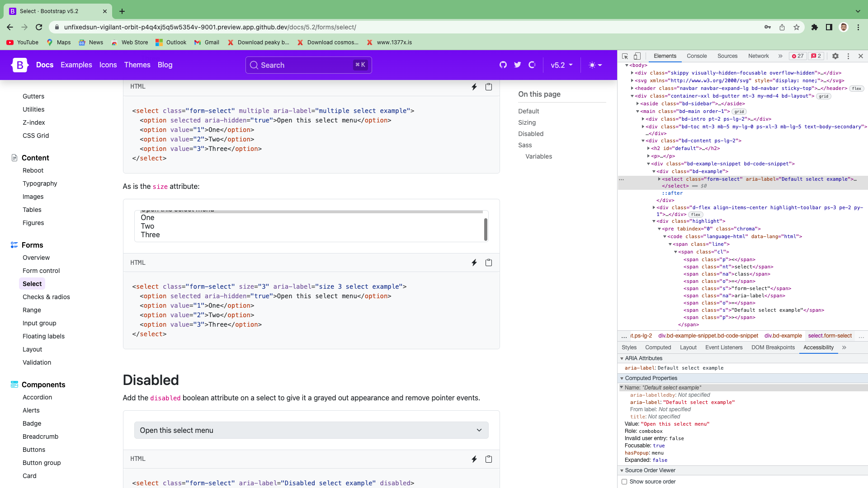
Task: Open the Checks & radios docs page
Action: pyautogui.click(x=46, y=297)
